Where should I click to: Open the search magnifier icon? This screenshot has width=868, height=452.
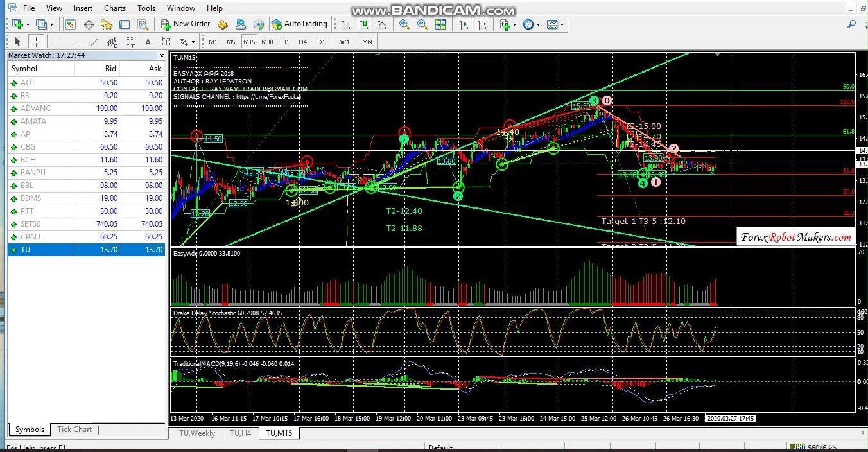pos(851,24)
